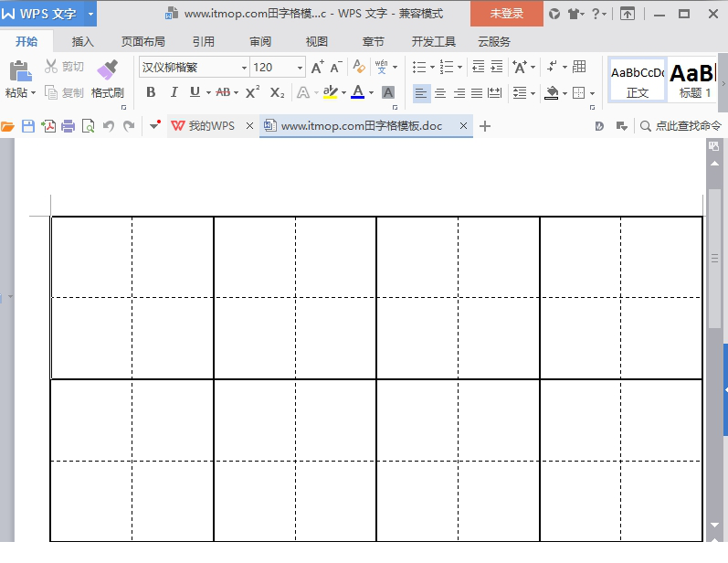Toggle superscript X² formatting

click(252, 92)
